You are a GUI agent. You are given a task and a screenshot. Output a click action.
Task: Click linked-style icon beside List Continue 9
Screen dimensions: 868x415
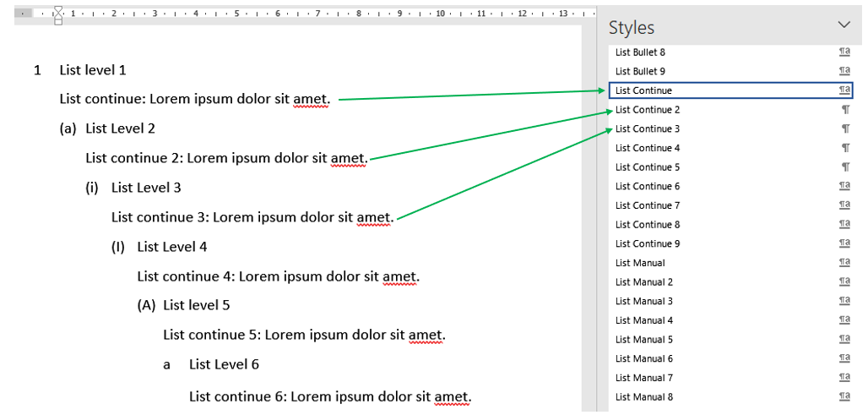point(844,243)
